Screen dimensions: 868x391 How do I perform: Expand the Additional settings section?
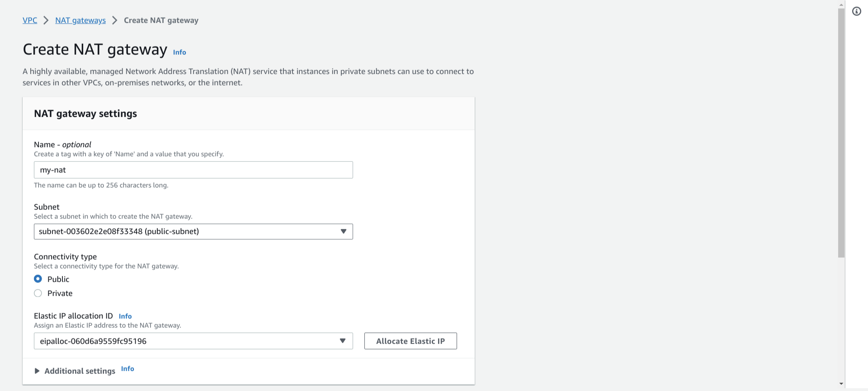click(75, 371)
